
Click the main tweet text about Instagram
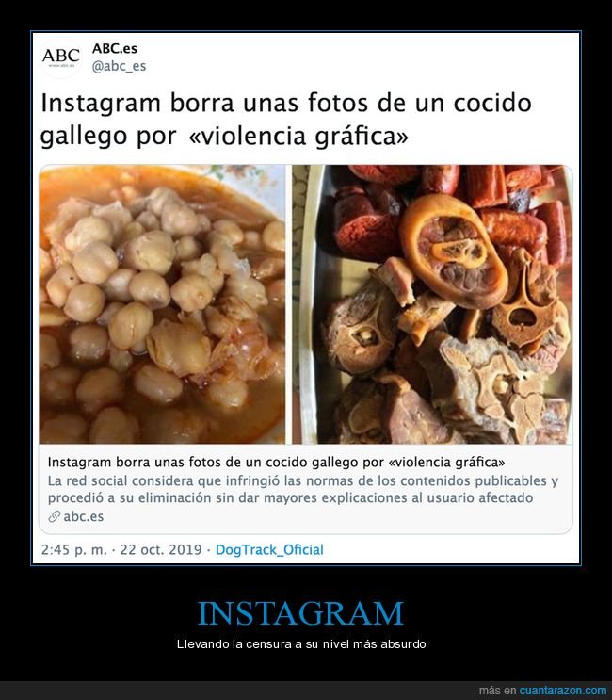286,119
